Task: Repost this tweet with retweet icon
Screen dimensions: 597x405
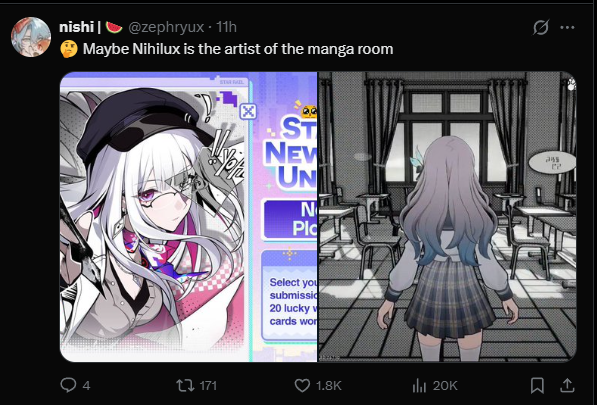Action: point(185,385)
